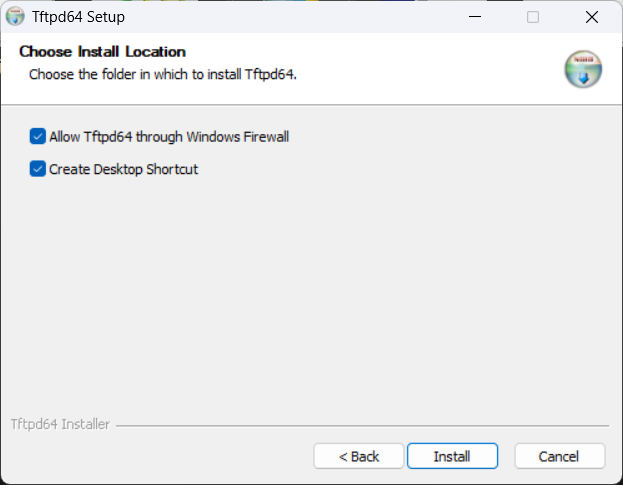Click the empty title bar area
The height and width of the screenshot is (485, 623).
click(300, 17)
